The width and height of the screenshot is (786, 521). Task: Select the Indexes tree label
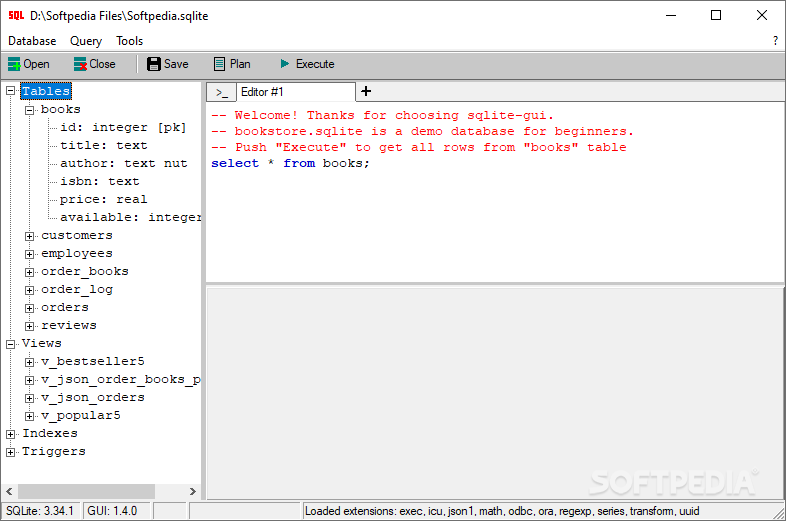tap(50, 433)
